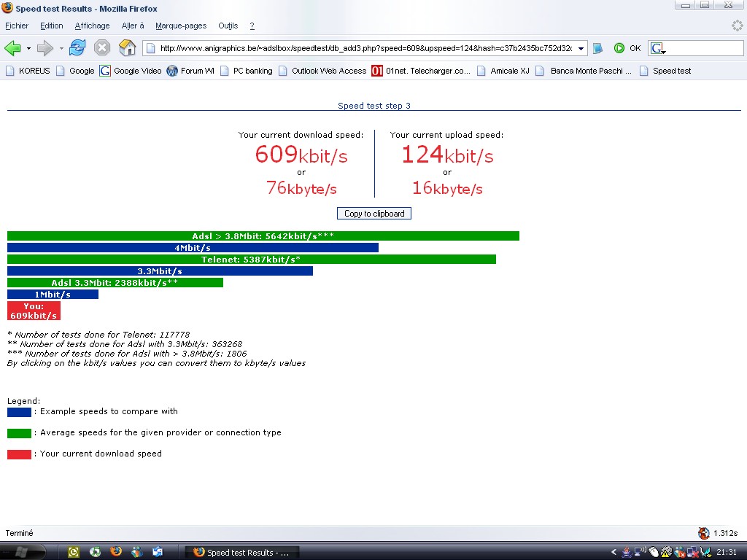Click the 609kbit/s download speed value
This screenshot has width=747, height=560.
pos(301,155)
